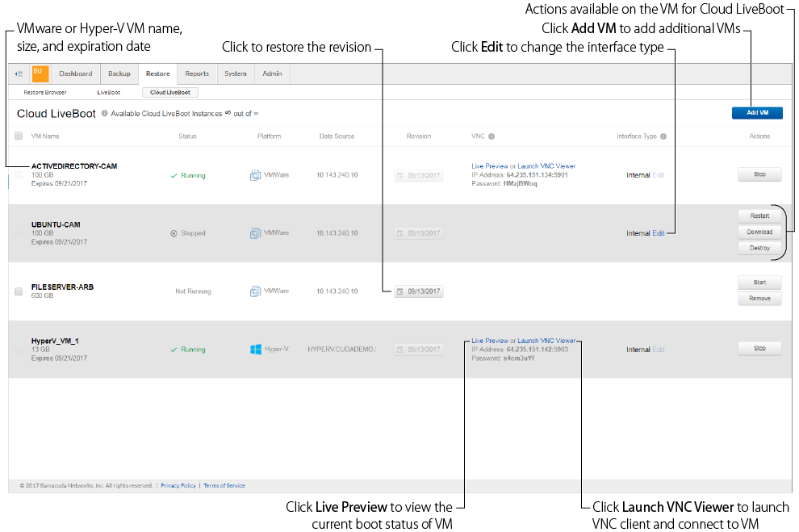Check the ACTIVEDIRECTORY-CAM row checkbox

click(19, 175)
